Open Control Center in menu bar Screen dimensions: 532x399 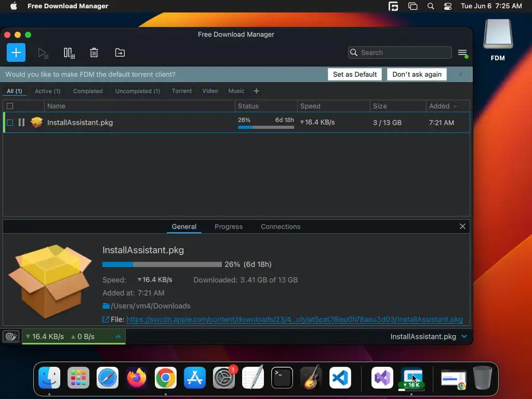click(x=448, y=6)
